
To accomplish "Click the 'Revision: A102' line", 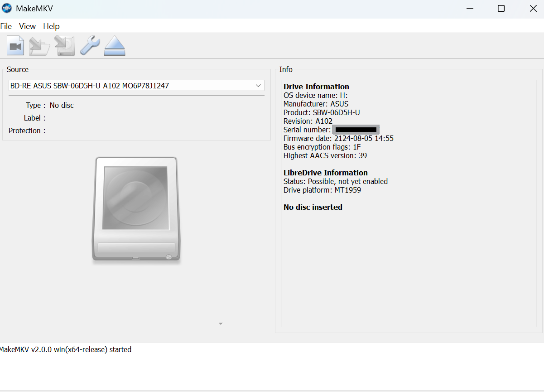I will point(308,121).
